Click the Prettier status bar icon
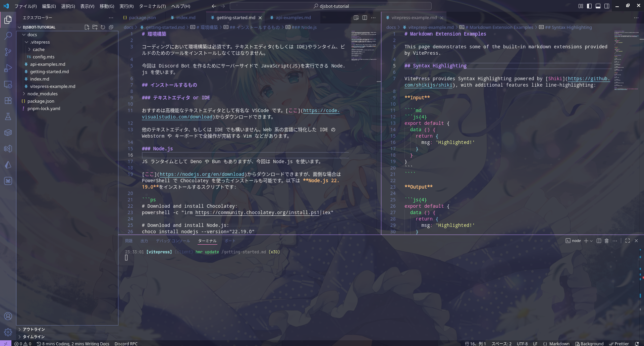Image resolution: width=644 pixels, height=346 pixels. 619,344
